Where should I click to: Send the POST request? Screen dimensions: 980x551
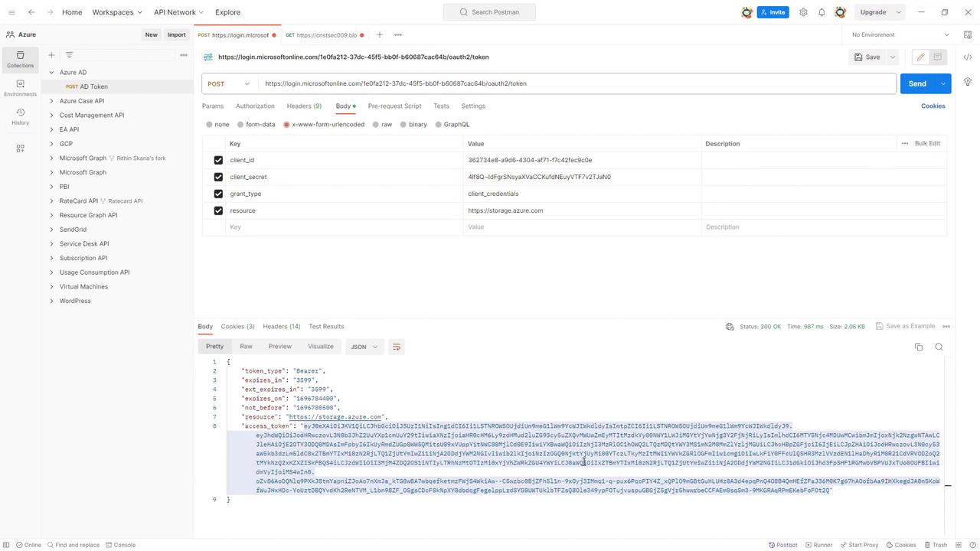(917, 83)
